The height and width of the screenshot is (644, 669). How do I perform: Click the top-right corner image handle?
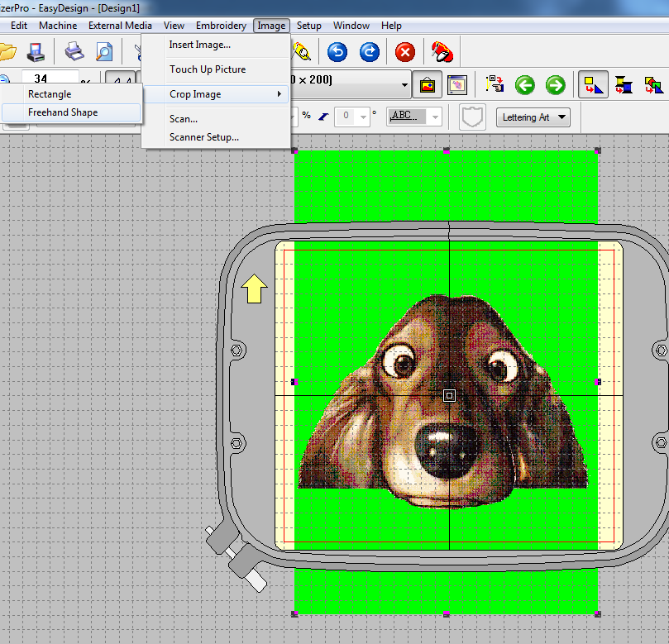click(598, 150)
